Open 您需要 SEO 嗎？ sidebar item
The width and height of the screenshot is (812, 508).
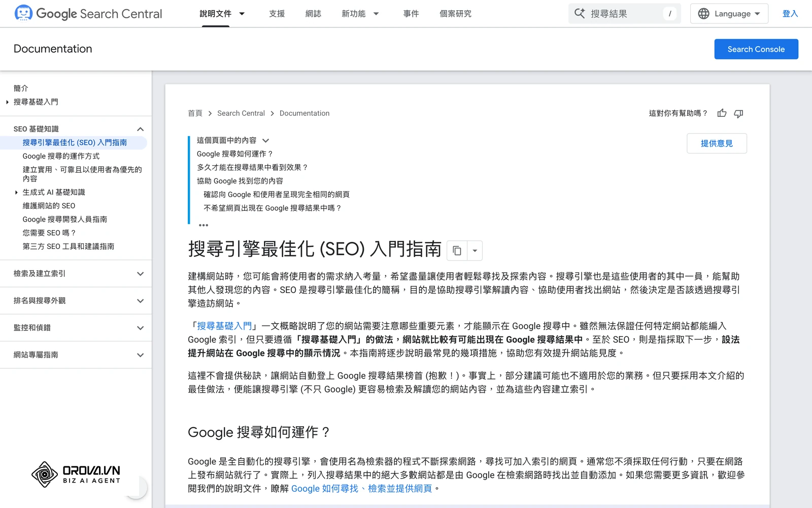coord(49,233)
